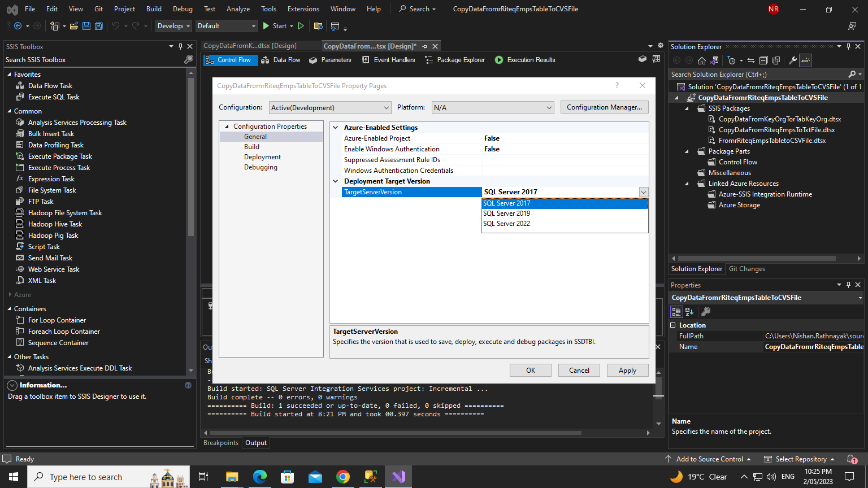The image size is (868, 488).
Task: Click the SSIS Toolbox search magnifier icon
Action: (x=189, y=60)
